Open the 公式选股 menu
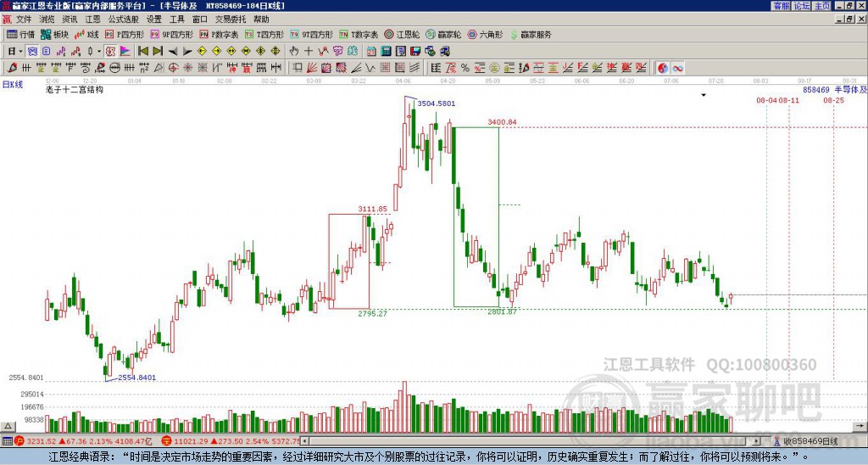This screenshot has height=465, width=868. [x=124, y=20]
